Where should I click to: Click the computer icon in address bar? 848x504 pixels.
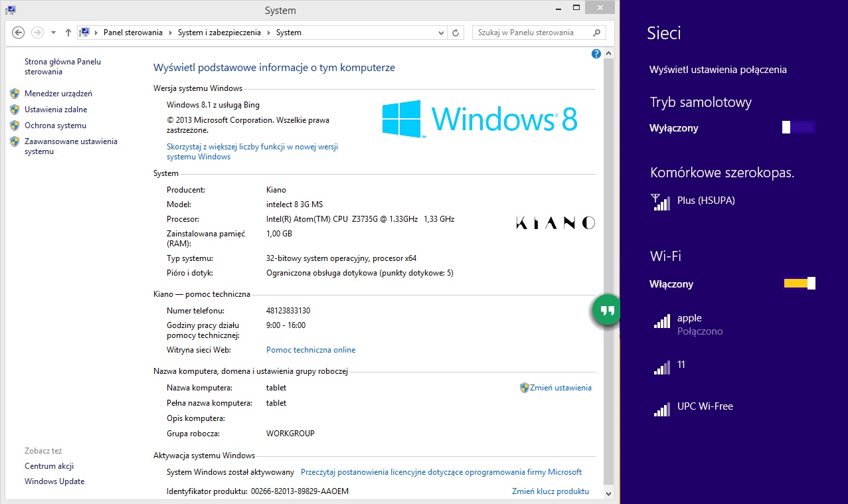pos(85,33)
